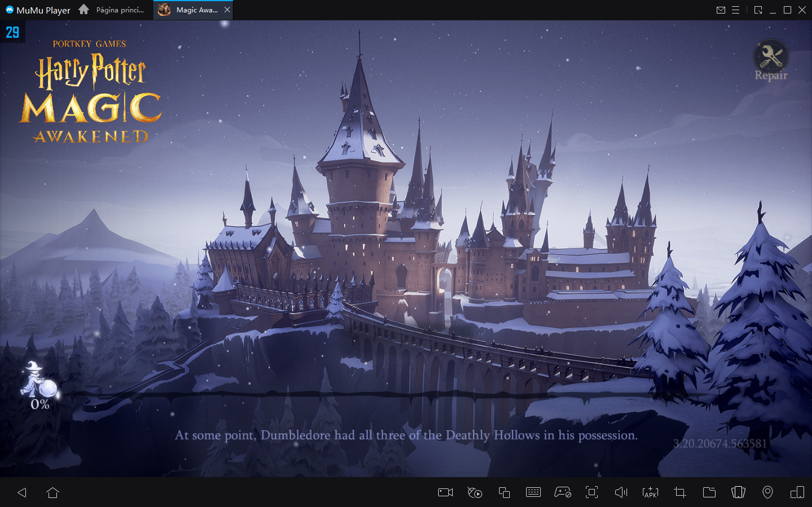Go to MuMu Player home tab

(x=84, y=10)
